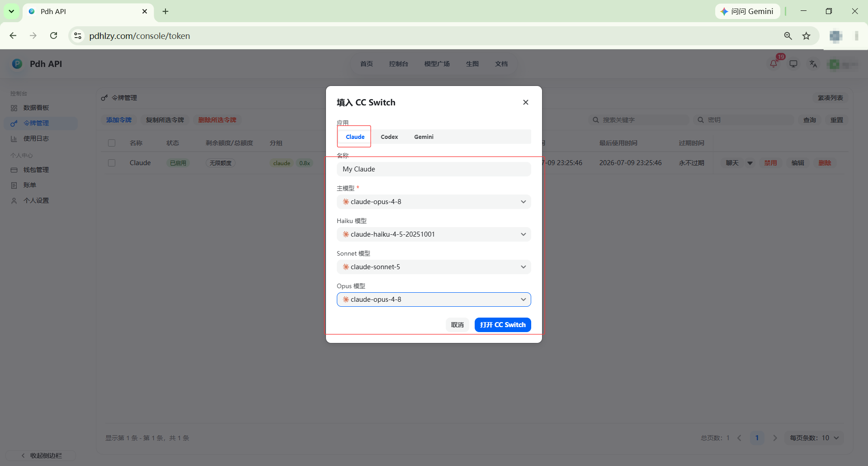
Task: Click the My Claude name field
Action: pyautogui.click(x=434, y=169)
